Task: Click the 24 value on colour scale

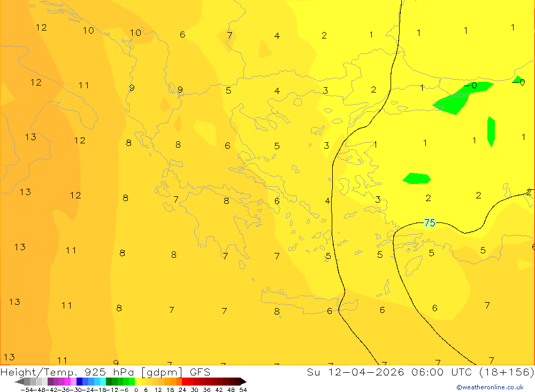Action: point(182,390)
